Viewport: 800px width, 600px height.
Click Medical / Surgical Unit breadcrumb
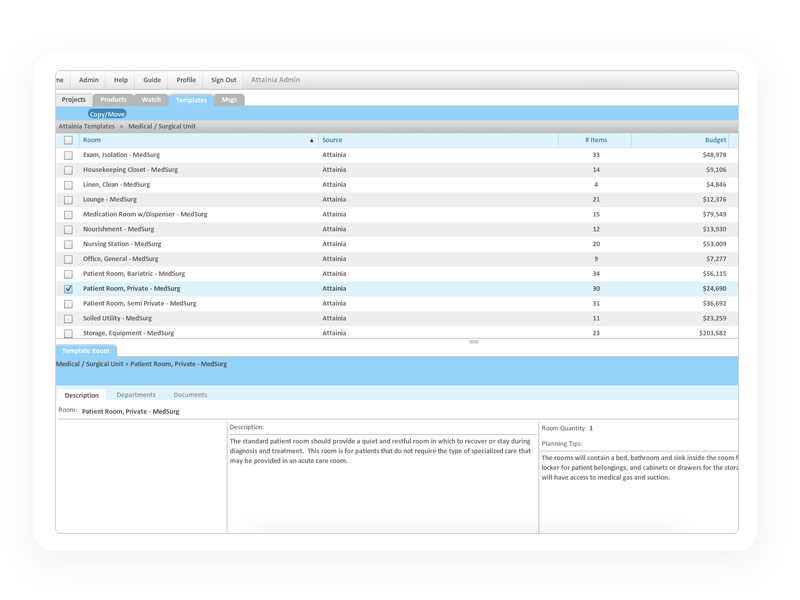(x=162, y=126)
